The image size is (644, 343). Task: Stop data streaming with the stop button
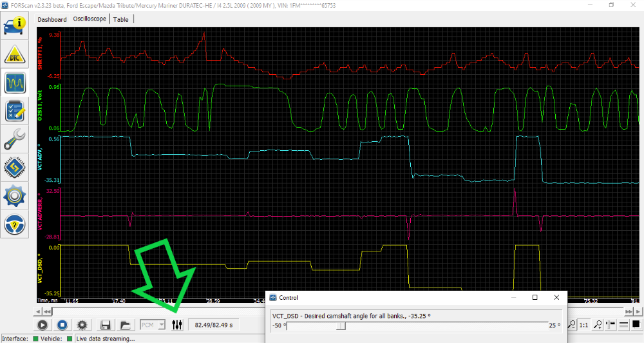62,326
